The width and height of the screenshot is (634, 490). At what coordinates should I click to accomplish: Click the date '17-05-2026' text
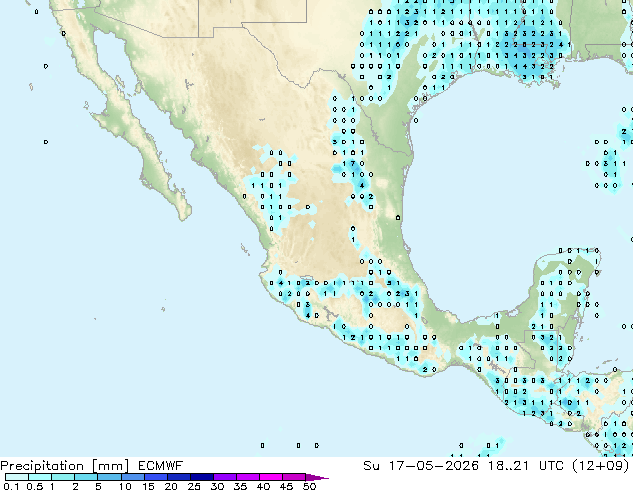tap(433, 466)
